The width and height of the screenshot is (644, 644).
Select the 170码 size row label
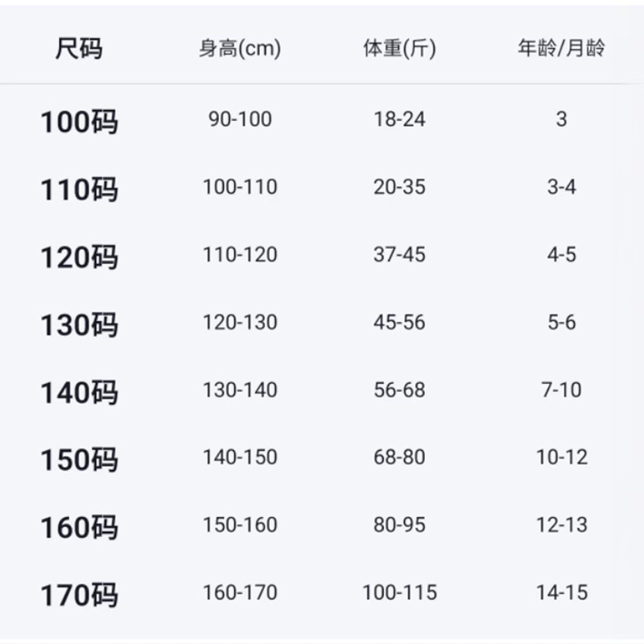click(79, 595)
